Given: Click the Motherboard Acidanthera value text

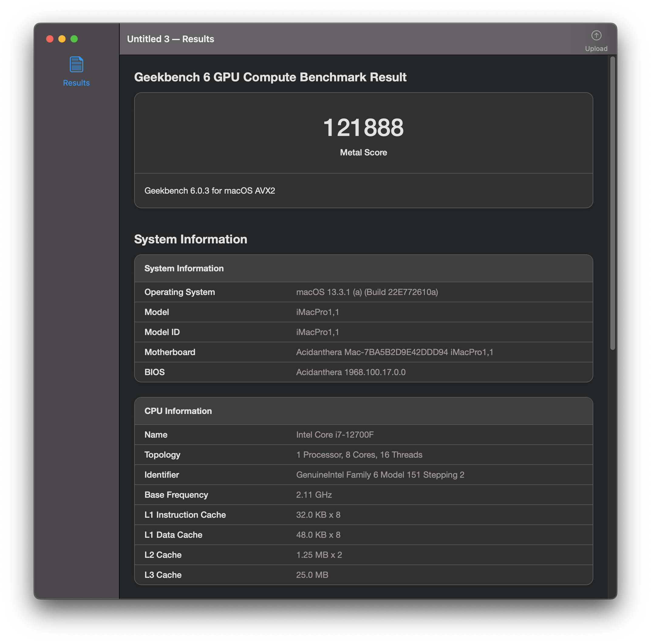Looking at the screenshot, I should pyautogui.click(x=394, y=352).
